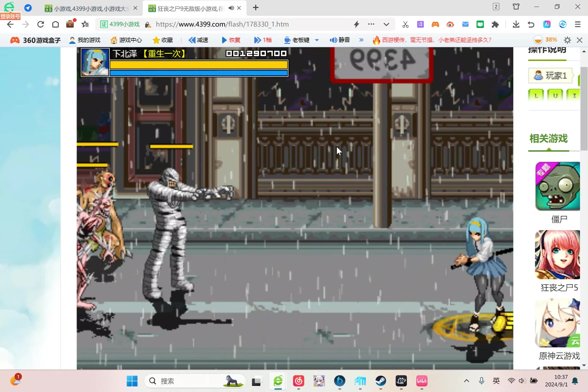Open the browser home page

point(56,24)
